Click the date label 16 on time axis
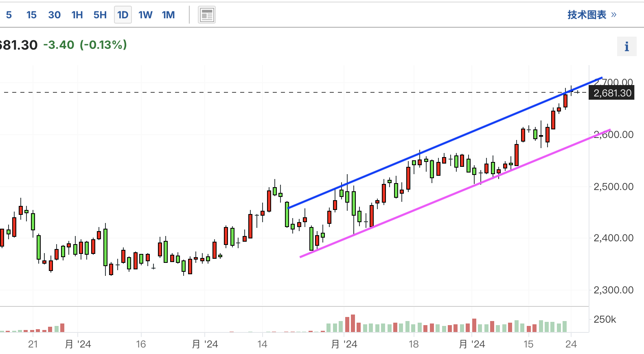 coord(141,344)
